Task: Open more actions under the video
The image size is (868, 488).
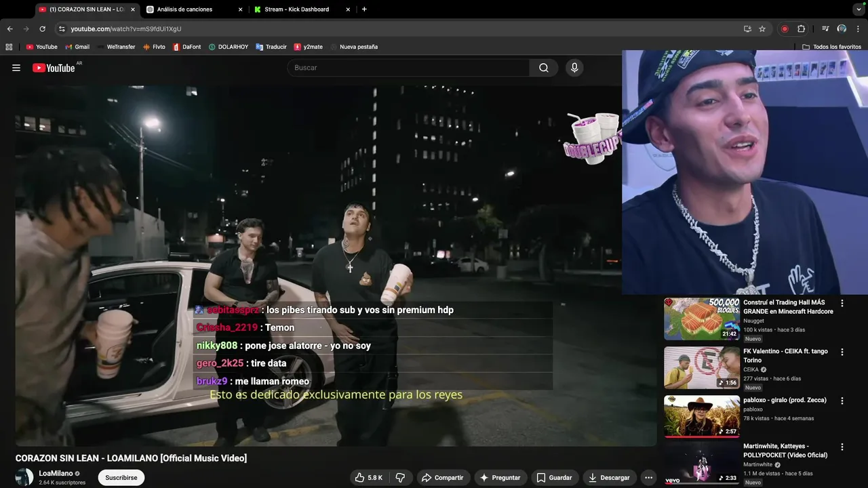Action: (648, 478)
